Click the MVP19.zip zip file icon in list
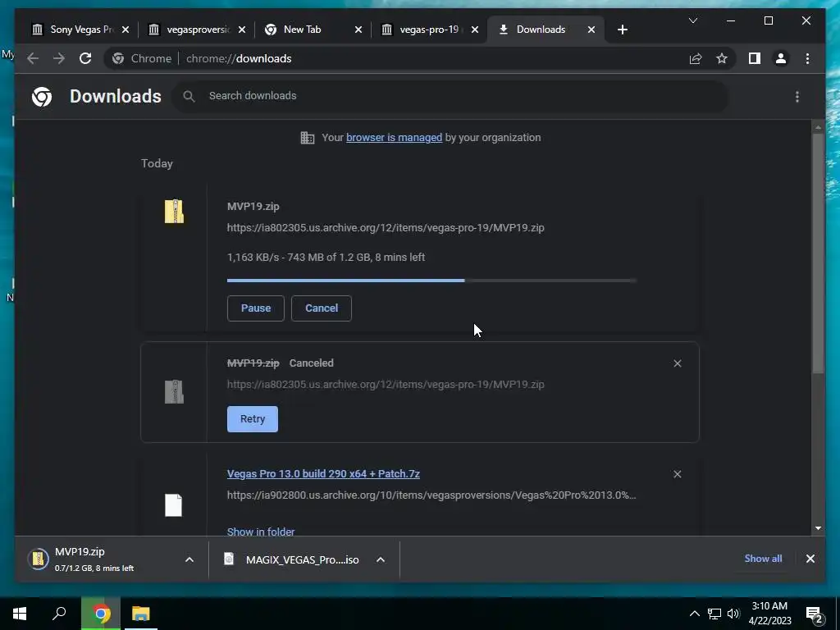 click(174, 211)
